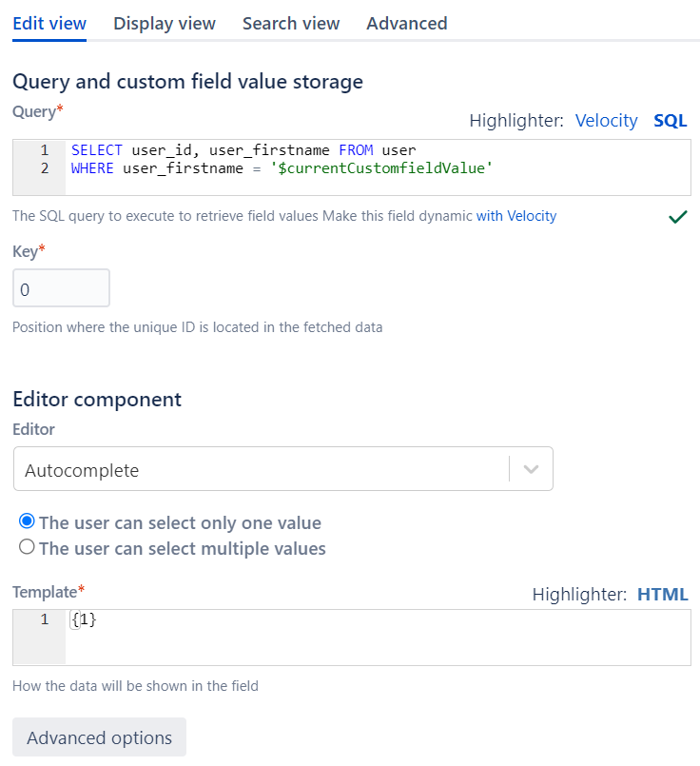Click line number 2 in Query gutter
Viewport: 700px width, 766px height.
click(45, 168)
